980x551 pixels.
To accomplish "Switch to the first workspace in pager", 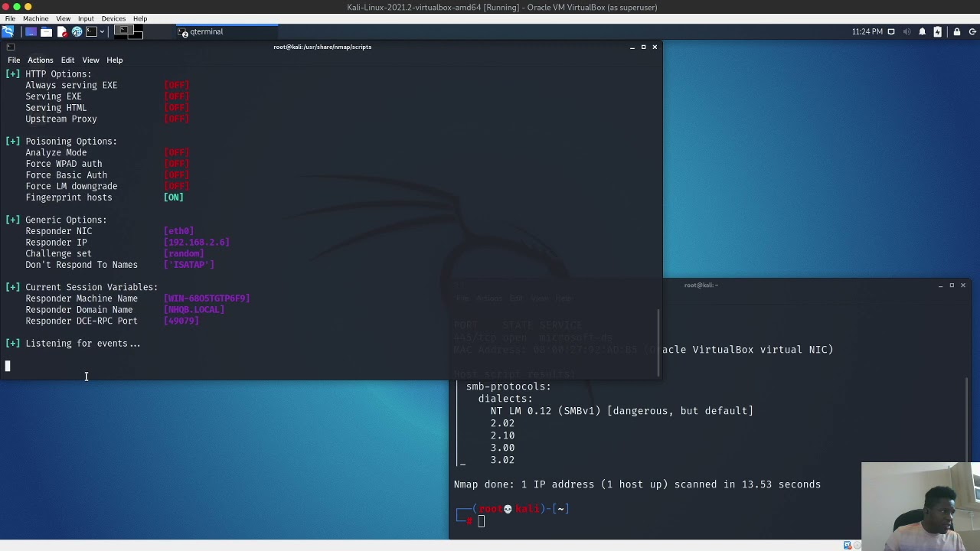I will click(123, 31).
